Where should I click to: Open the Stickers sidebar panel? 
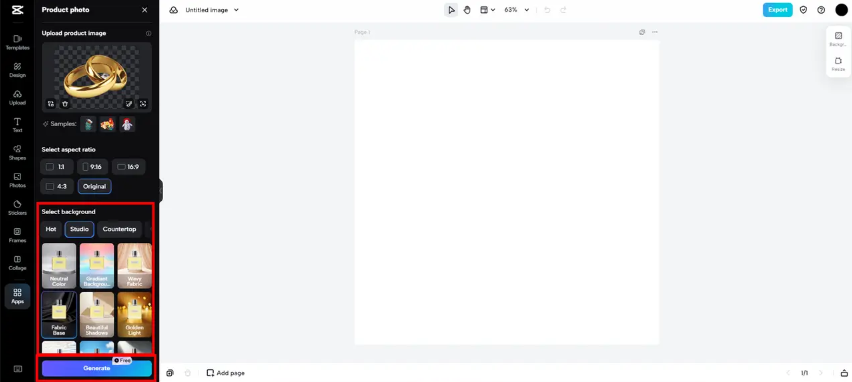click(x=17, y=208)
